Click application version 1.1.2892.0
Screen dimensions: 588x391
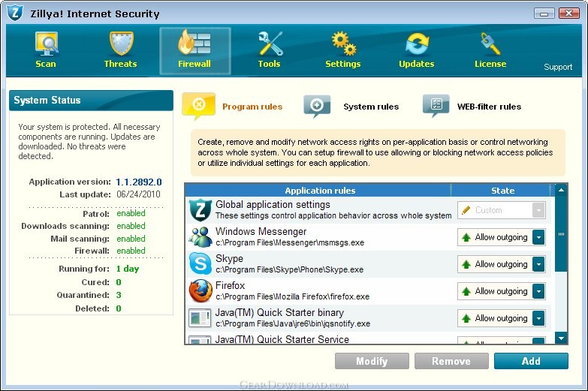pyautogui.click(x=139, y=182)
